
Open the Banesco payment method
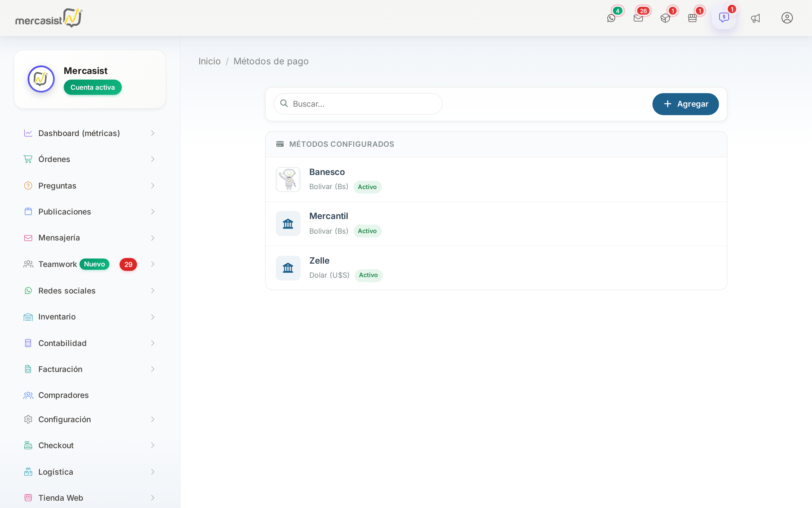496,180
